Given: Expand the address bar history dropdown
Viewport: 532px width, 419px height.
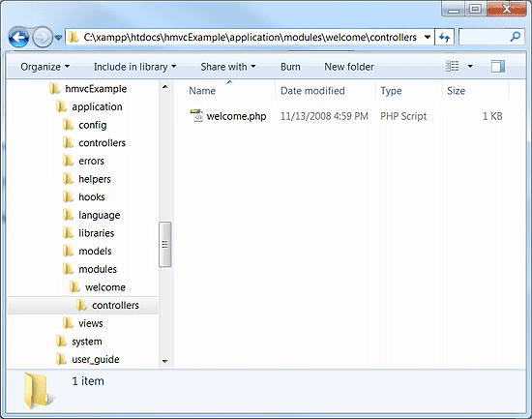Looking at the screenshot, I should [428, 37].
